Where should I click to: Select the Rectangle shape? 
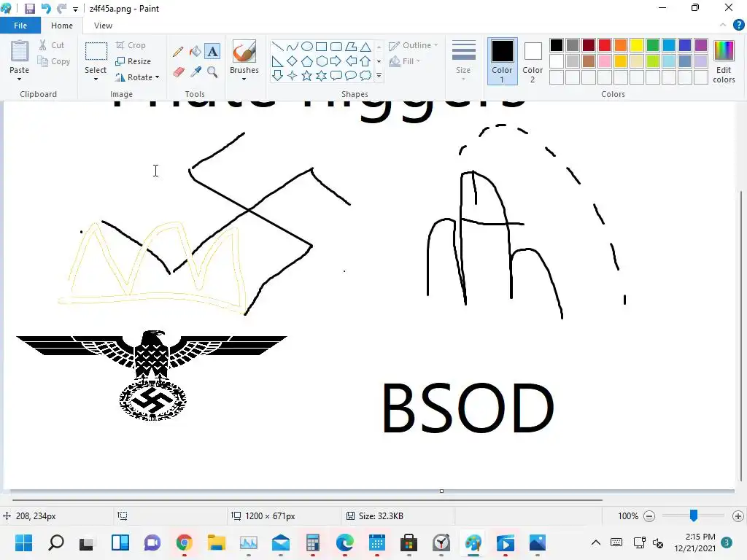click(x=322, y=47)
